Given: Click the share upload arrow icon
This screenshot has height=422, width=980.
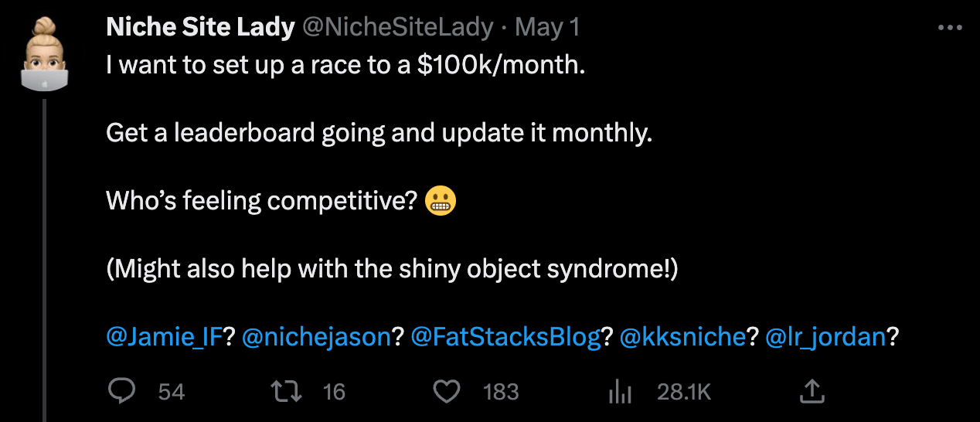Looking at the screenshot, I should [811, 392].
